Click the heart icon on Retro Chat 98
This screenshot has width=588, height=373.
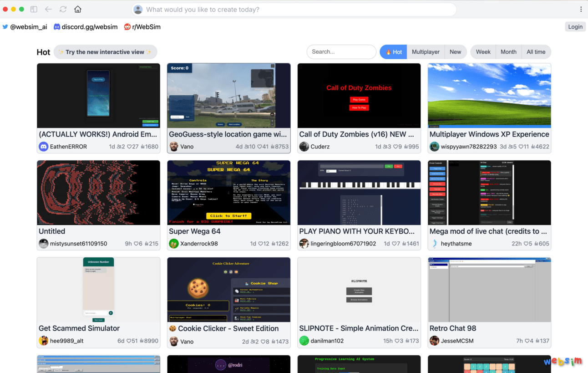tap(527, 341)
